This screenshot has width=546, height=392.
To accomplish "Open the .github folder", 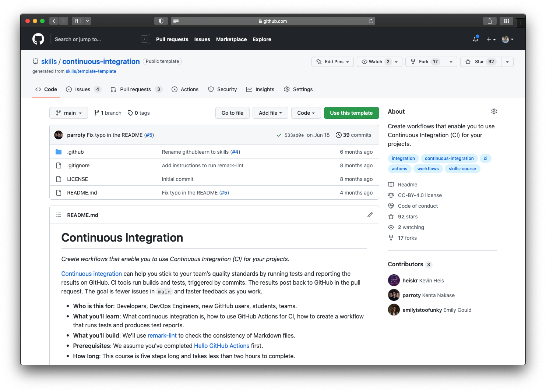I will [75, 152].
